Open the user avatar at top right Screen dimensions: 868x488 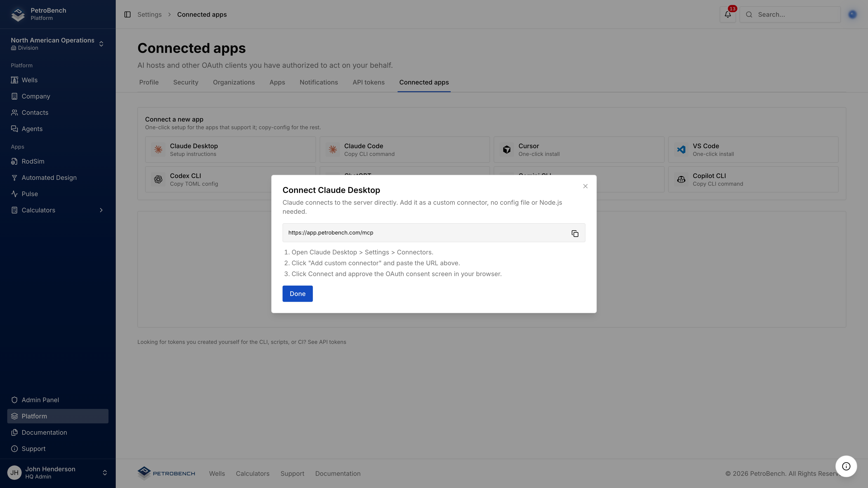pos(852,14)
